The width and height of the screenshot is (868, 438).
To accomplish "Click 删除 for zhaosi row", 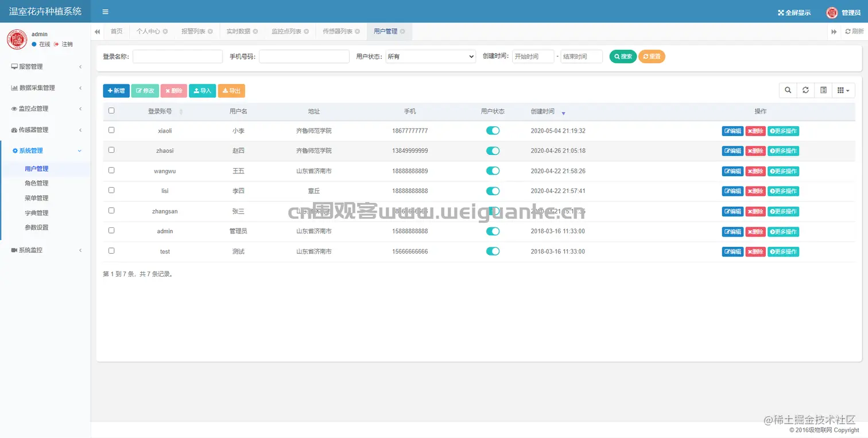I will pos(755,151).
